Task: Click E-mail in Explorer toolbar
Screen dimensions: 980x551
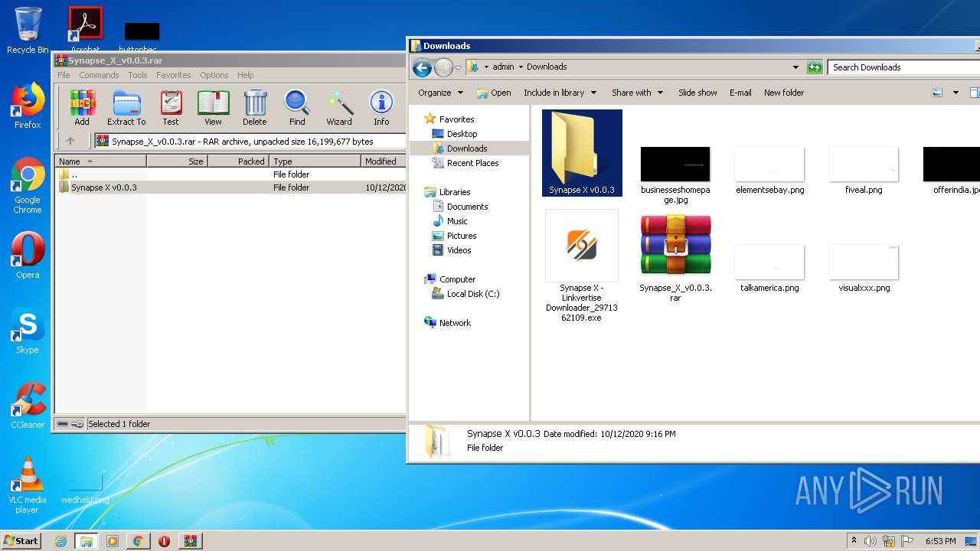Action: click(x=740, y=93)
